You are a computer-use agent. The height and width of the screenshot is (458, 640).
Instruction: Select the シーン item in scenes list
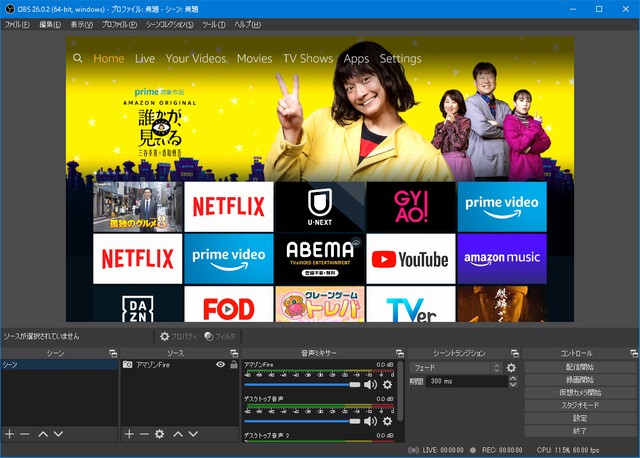59,365
